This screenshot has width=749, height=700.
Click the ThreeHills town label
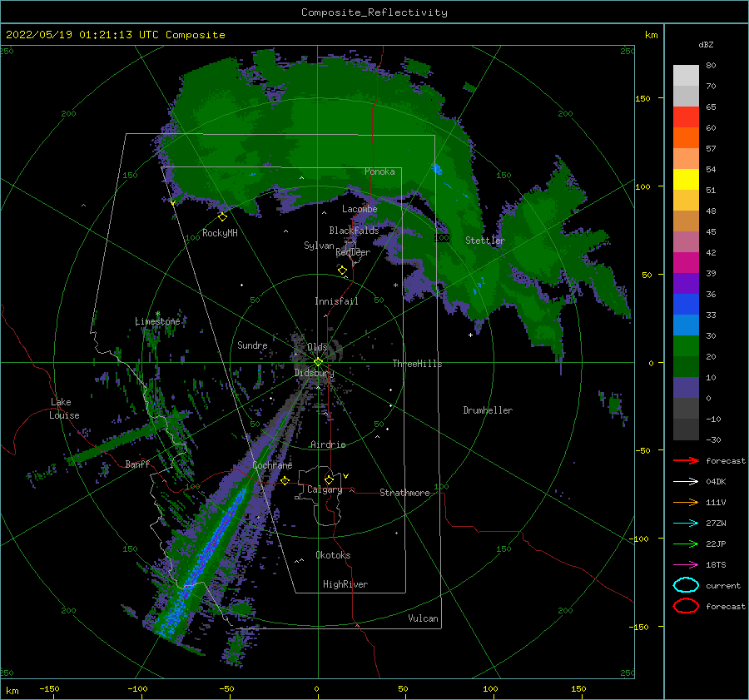(x=417, y=364)
